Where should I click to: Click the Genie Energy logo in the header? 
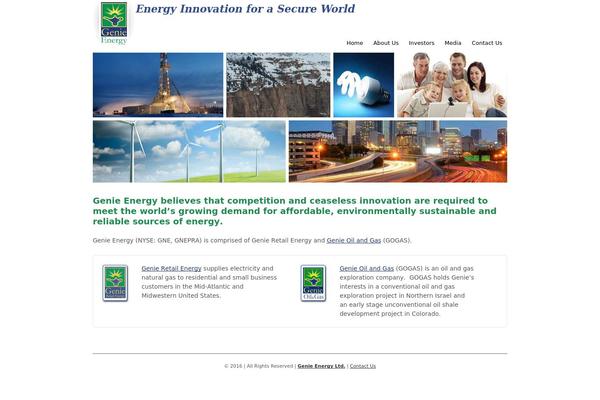(x=114, y=23)
